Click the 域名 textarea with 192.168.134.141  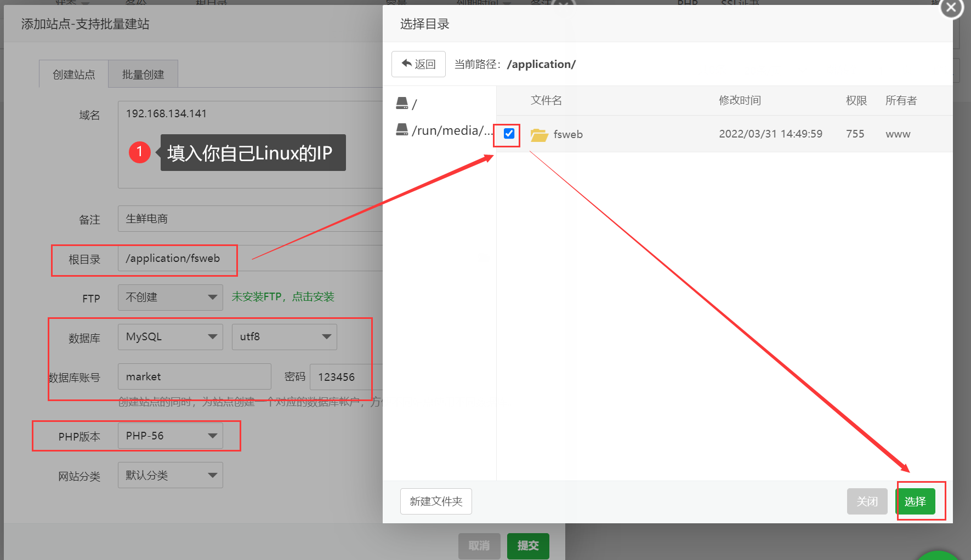[250, 145]
